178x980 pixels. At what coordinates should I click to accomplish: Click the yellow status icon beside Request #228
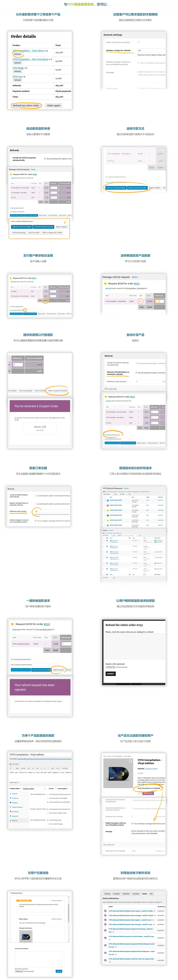pos(105,283)
